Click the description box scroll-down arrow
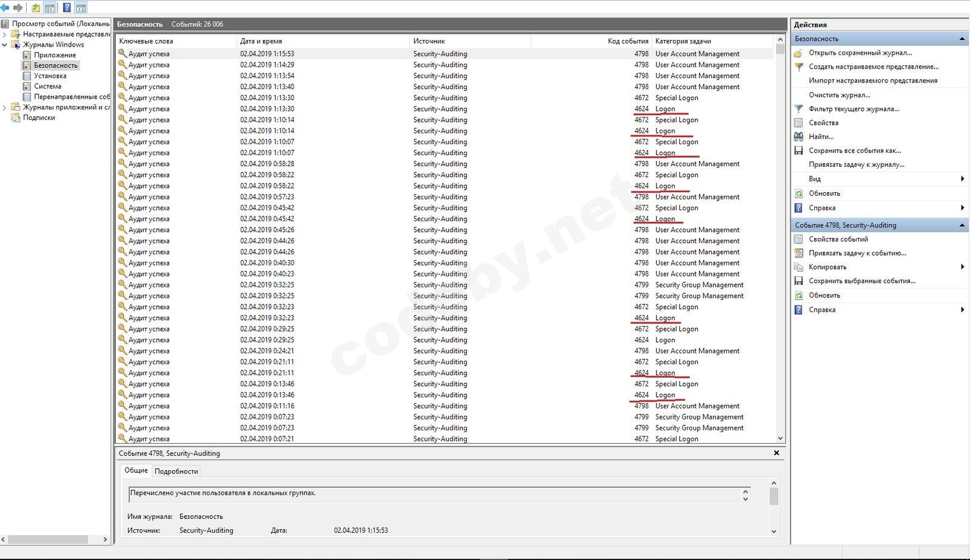The height and width of the screenshot is (560, 970). [x=746, y=498]
